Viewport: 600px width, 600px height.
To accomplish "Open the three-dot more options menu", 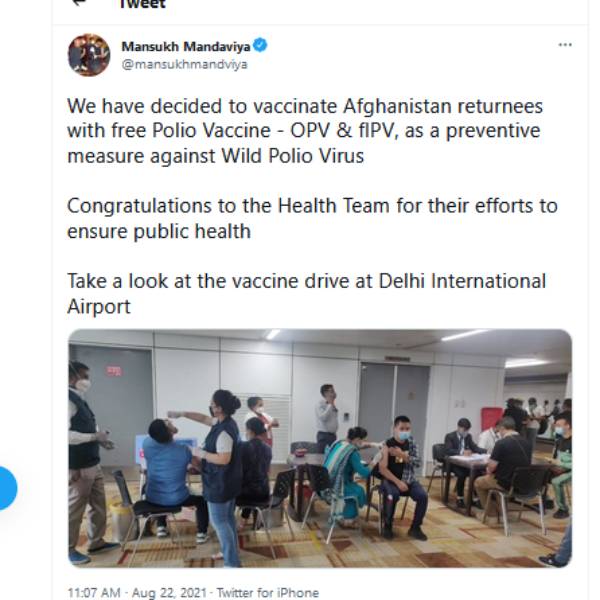I will pos(565,45).
